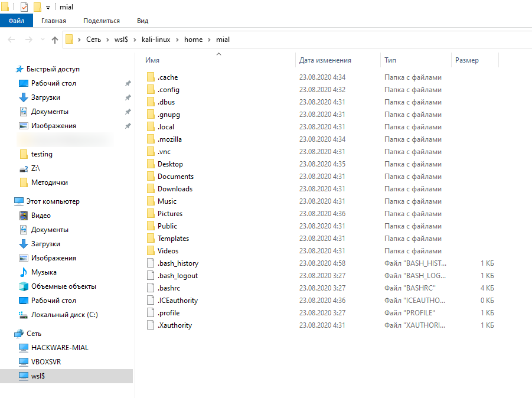
Task: Open the Файл menu
Action: point(17,21)
